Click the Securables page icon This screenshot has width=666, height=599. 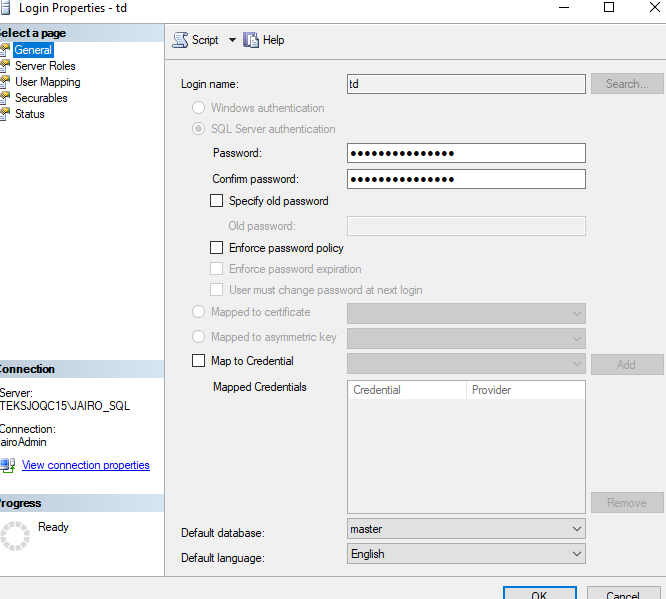(x=5, y=98)
